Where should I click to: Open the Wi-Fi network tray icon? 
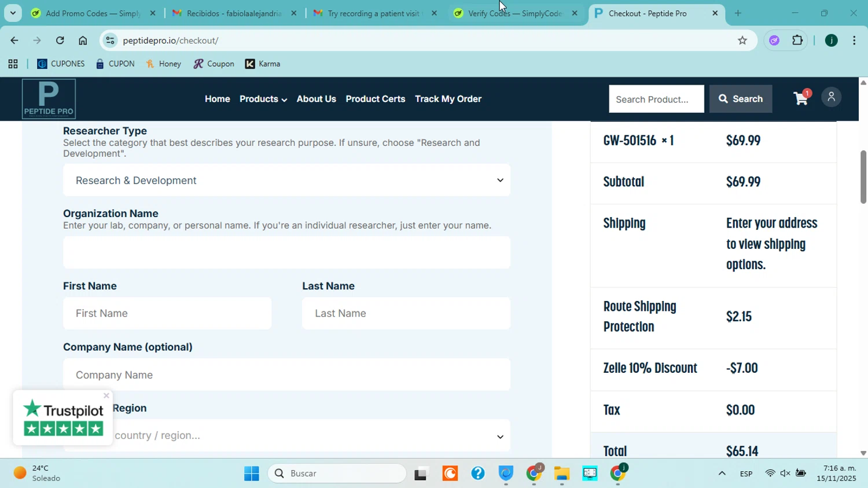pos(770,474)
